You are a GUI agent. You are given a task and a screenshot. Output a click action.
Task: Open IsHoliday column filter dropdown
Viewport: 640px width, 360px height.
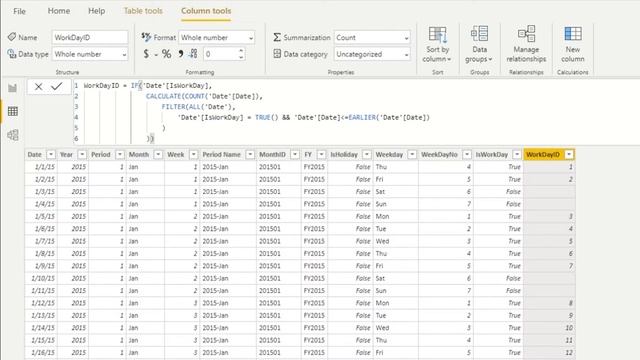[x=367, y=154]
